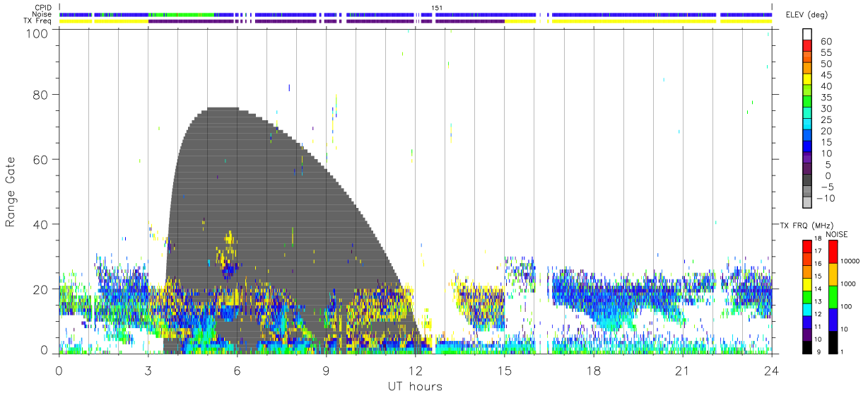Select the yellow swatch in ELEV colorbar
This screenshot has height=401, width=868.
click(807, 81)
